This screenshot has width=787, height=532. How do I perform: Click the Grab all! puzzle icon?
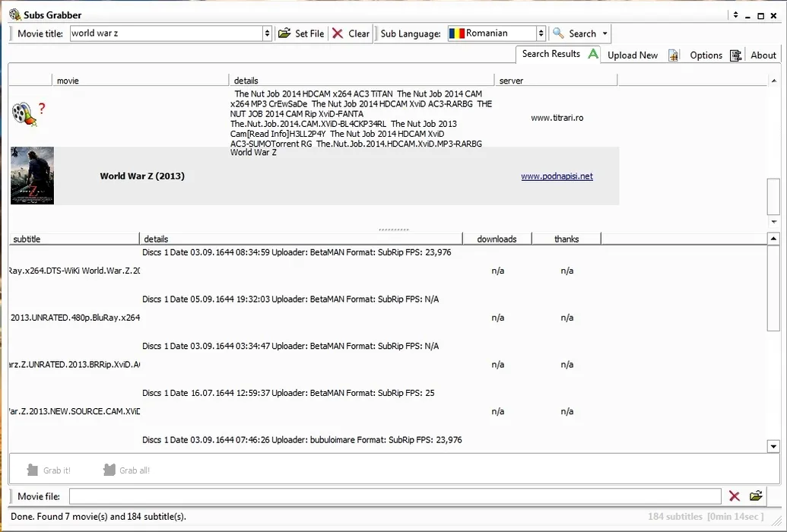tap(109, 470)
